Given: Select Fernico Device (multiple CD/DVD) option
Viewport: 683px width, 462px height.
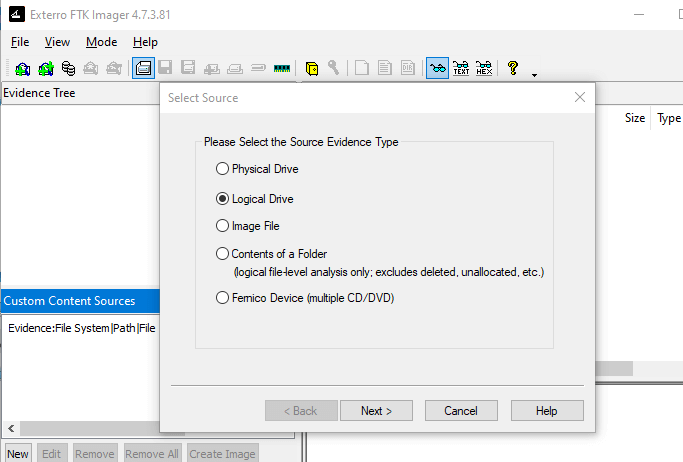Looking at the screenshot, I should pyautogui.click(x=222, y=298).
